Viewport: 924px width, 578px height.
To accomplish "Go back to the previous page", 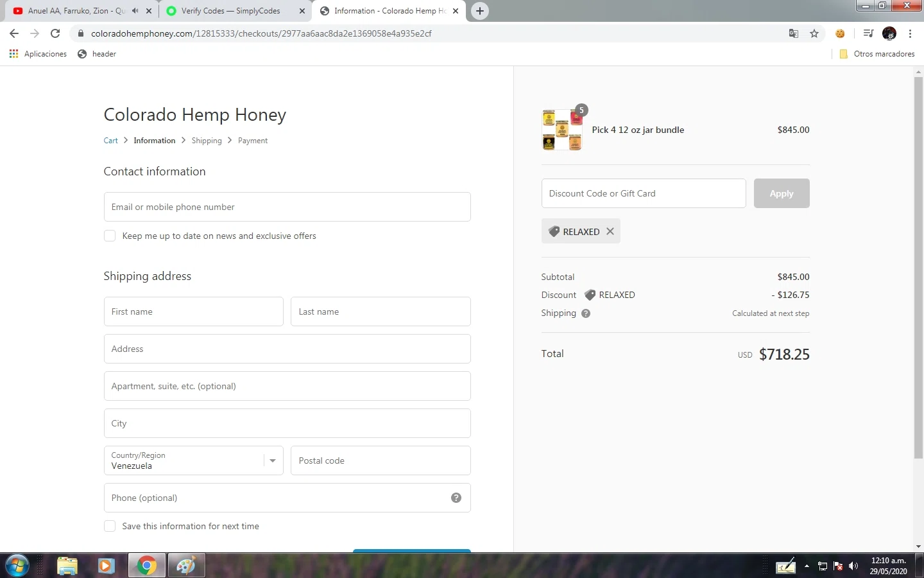I will pyautogui.click(x=14, y=33).
